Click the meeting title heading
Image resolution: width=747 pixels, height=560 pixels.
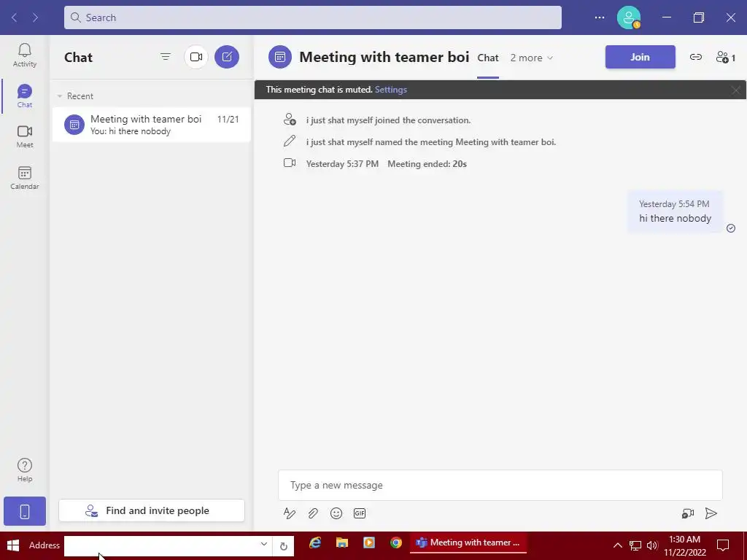pyautogui.click(x=384, y=57)
